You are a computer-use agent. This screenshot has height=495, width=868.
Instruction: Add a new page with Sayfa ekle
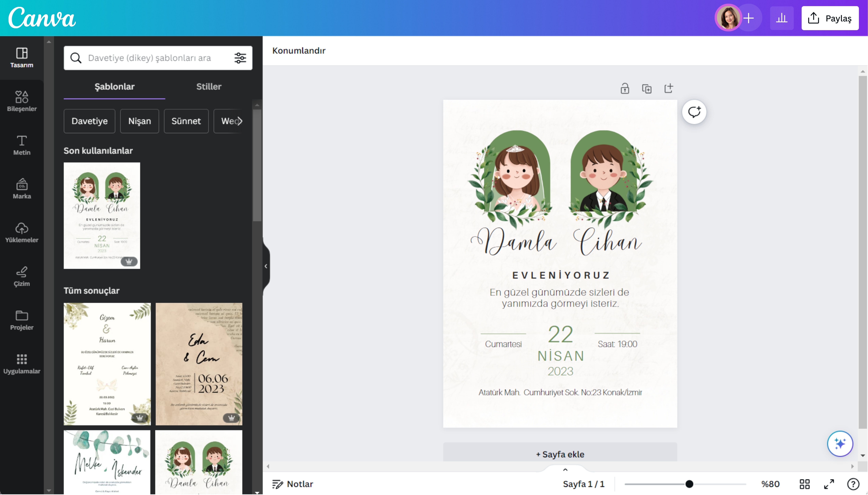(560, 454)
